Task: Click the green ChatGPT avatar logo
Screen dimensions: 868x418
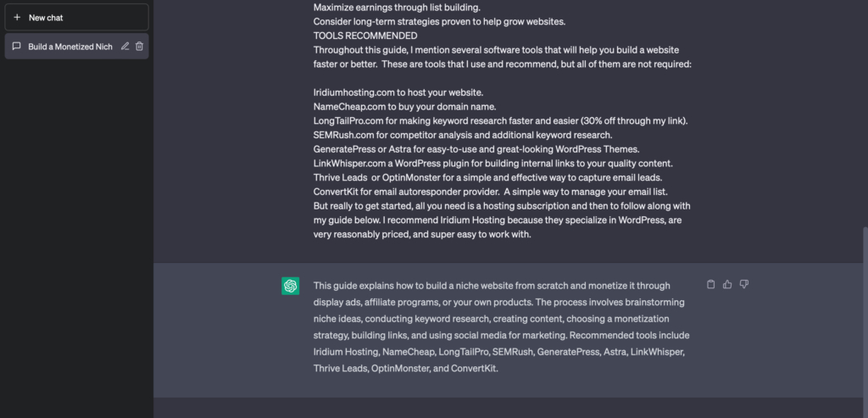Action: [291, 286]
